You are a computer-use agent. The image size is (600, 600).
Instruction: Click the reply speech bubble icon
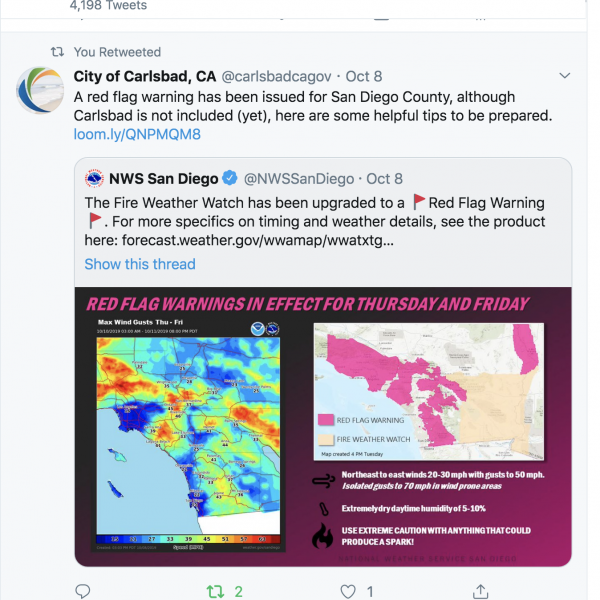[82, 591]
